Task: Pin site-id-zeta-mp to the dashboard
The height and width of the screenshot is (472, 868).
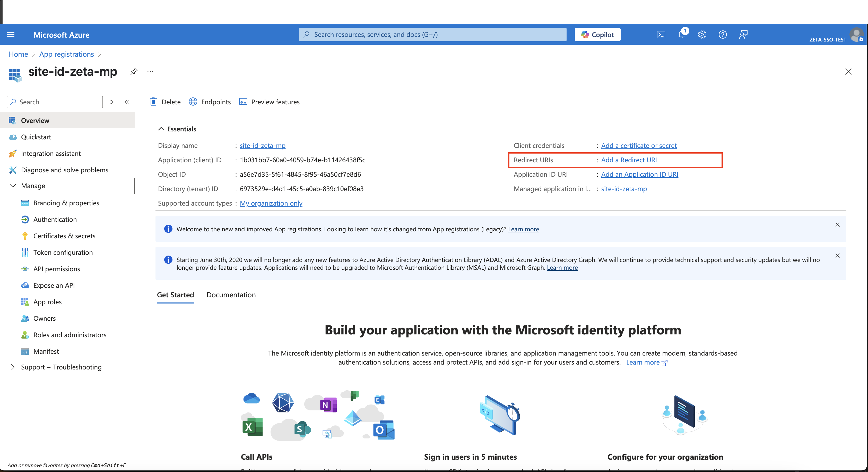Action: (133, 71)
